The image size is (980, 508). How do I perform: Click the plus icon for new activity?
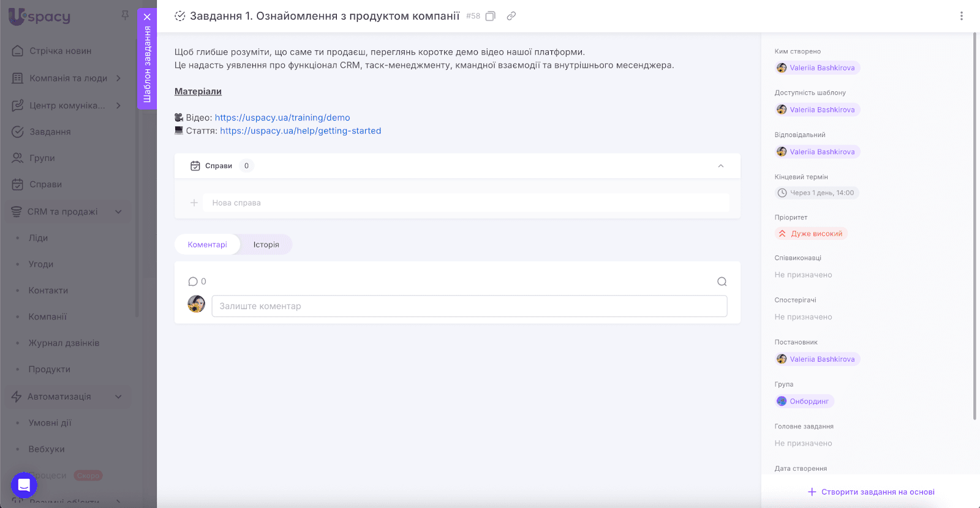[x=194, y=203]
